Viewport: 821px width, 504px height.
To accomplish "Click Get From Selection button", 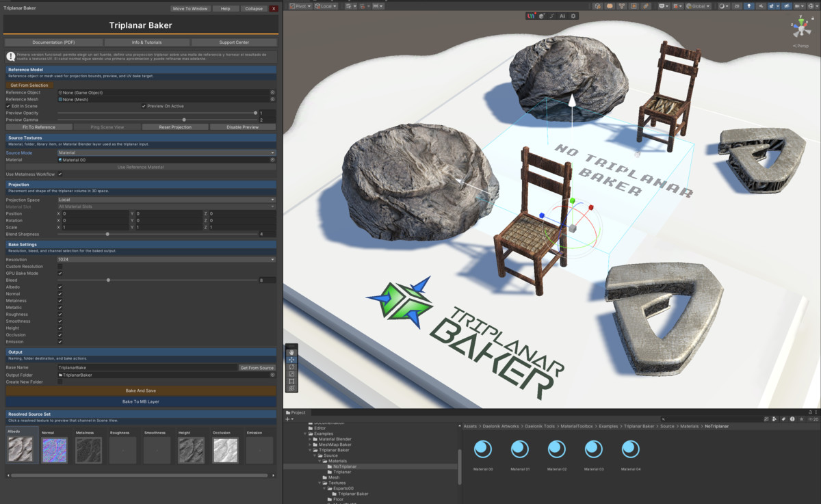I will [29, 85].
